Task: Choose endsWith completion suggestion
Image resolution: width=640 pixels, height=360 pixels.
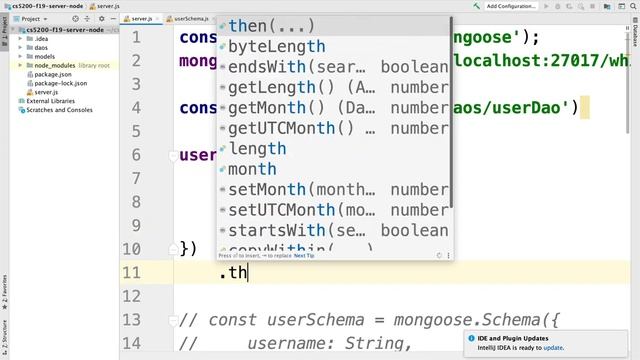Action: coord(333,67)
